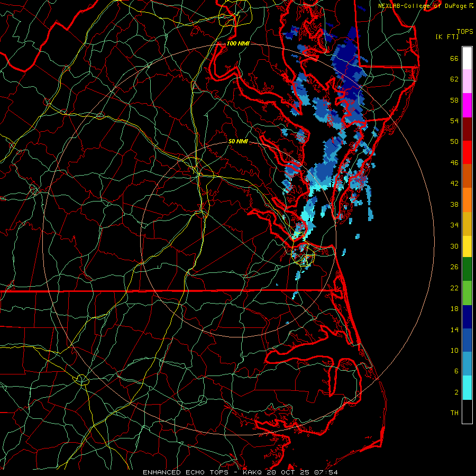The width and height of the screenshot is (476, 476).
Task: Click the ENHANCED ECHO TOPS caption
Action: click(188, 472)
